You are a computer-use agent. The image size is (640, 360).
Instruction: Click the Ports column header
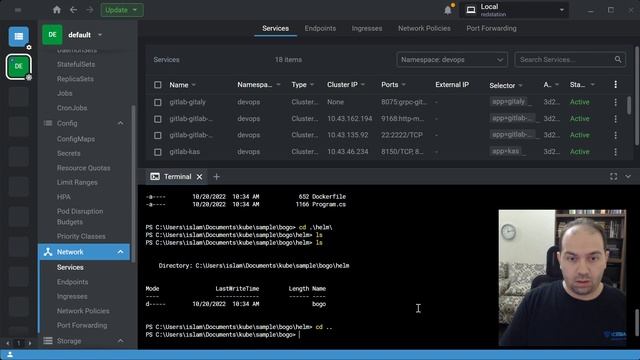(x=390, y=84)
